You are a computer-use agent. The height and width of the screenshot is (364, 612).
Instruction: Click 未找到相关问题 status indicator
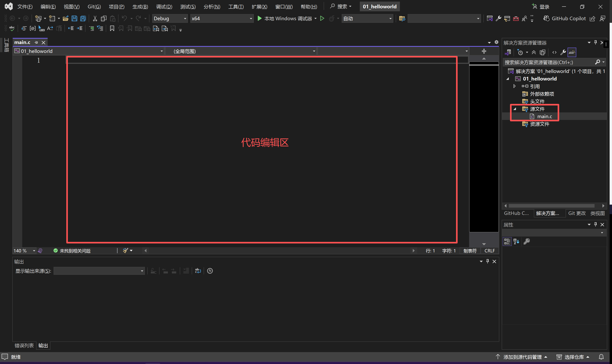click(72, 251)
